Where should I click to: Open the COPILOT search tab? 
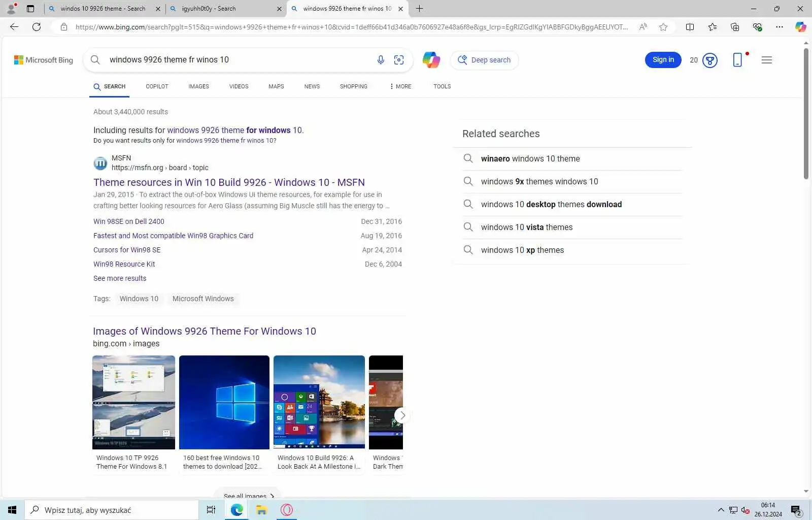coord(157,86)
